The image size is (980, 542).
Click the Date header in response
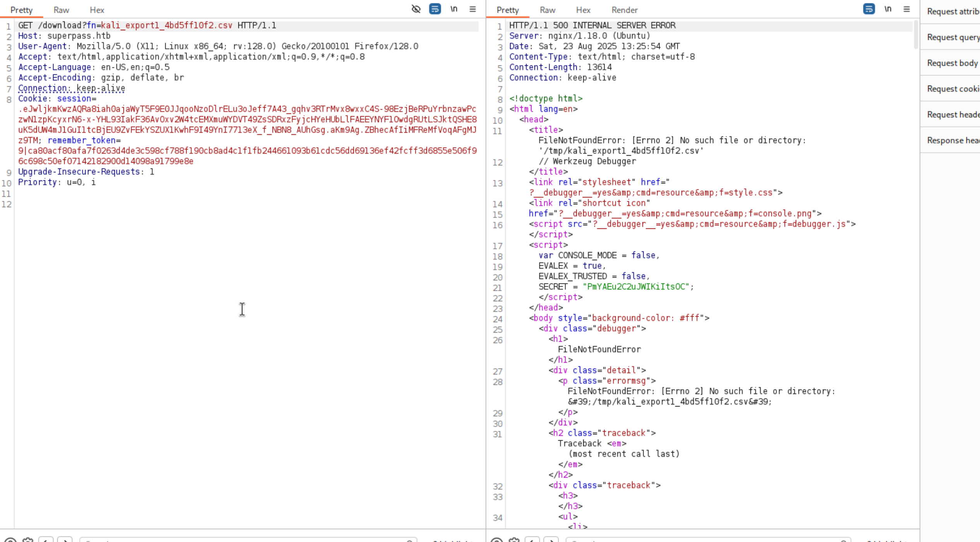point(594,46)
